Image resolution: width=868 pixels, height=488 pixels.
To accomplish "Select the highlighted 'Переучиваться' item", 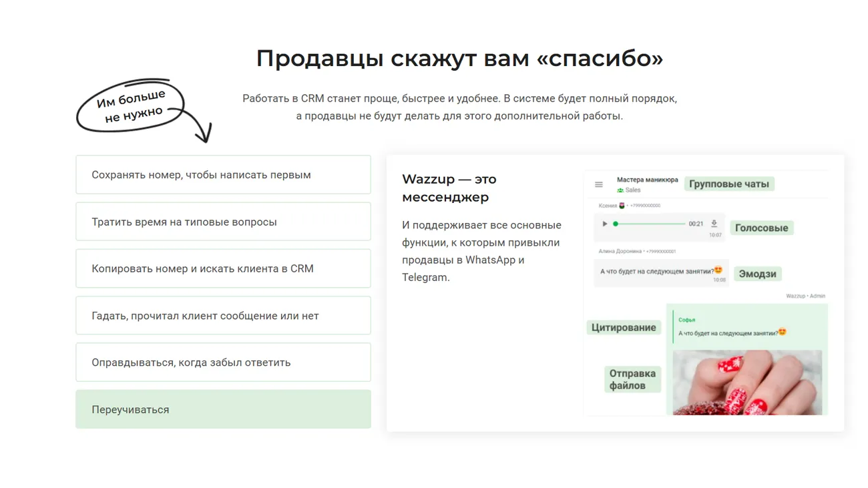I will pyautogui.click(x=223, y=409).
